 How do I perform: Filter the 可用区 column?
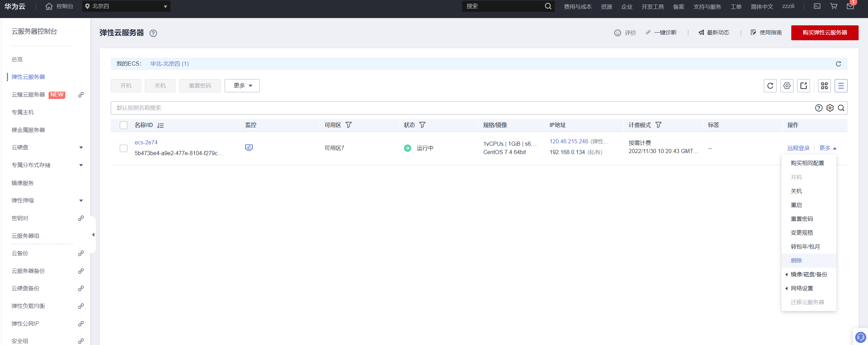(349, 125)
